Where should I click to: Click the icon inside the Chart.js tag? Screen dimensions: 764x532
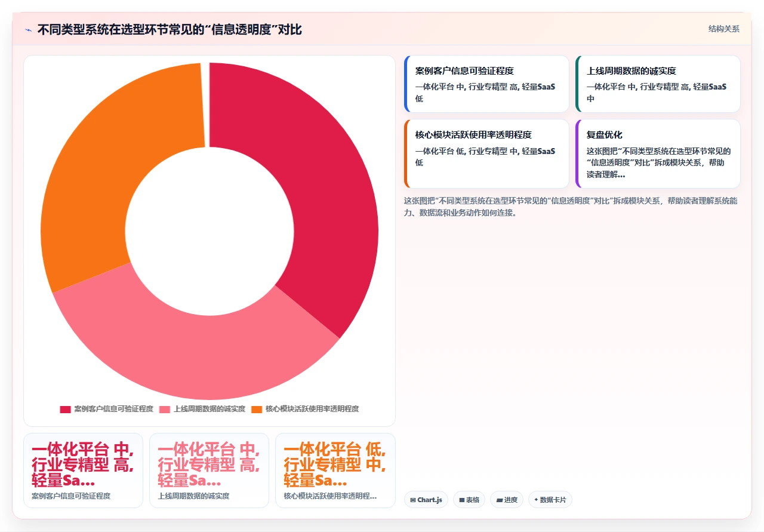pos(413,500)
